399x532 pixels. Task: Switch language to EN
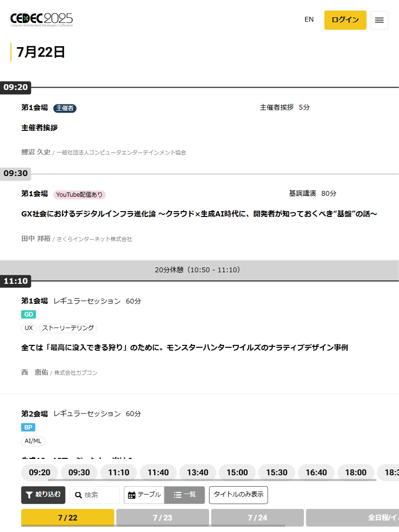[x=309, y=20]
